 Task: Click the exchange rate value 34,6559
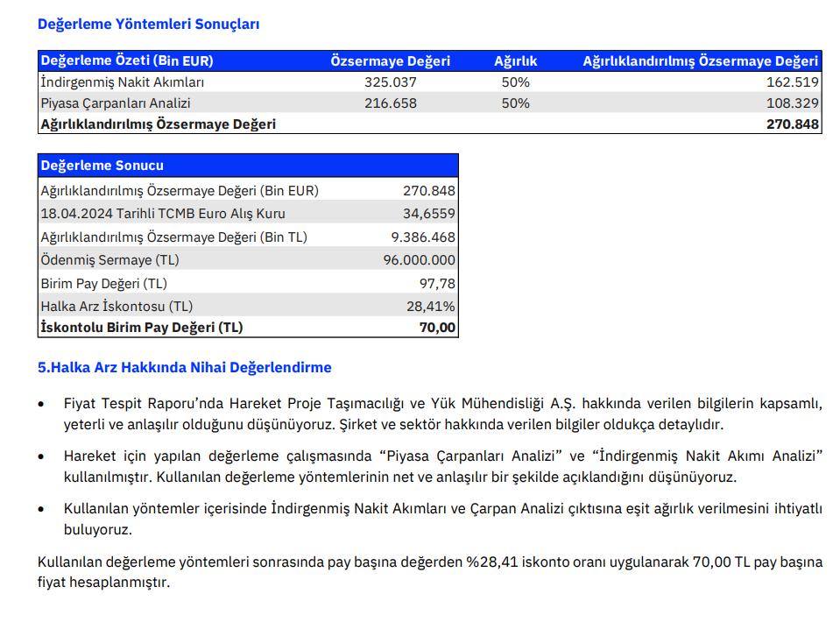(x=429, y=213)
